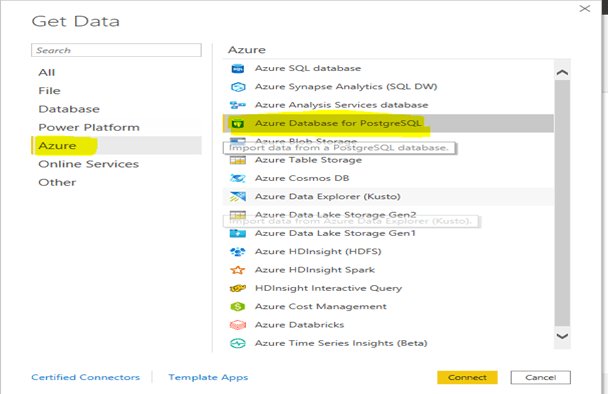Click the Search input box
The height and width of the screenshot is (394, 608).
click(x=116, y=50)
